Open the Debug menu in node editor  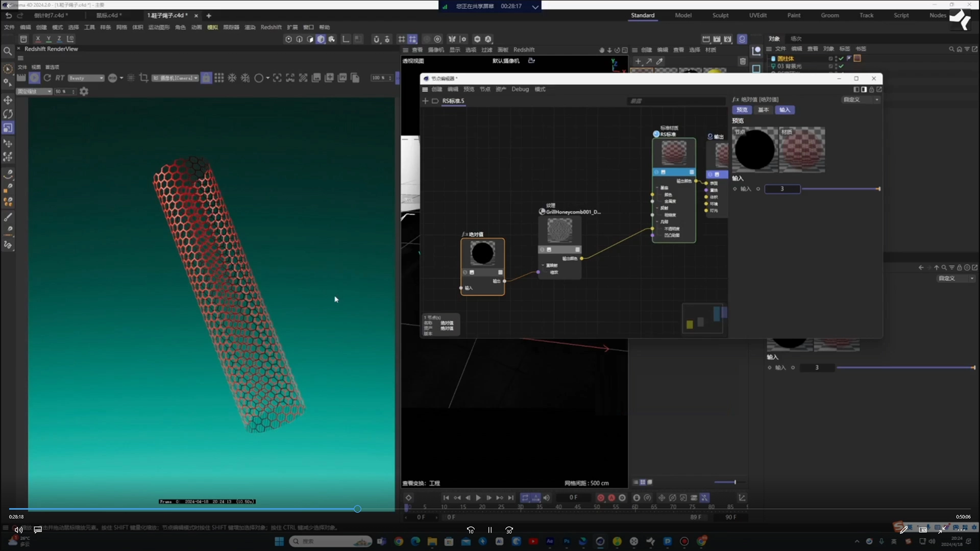pyautogui.click(x=520, y=89)
